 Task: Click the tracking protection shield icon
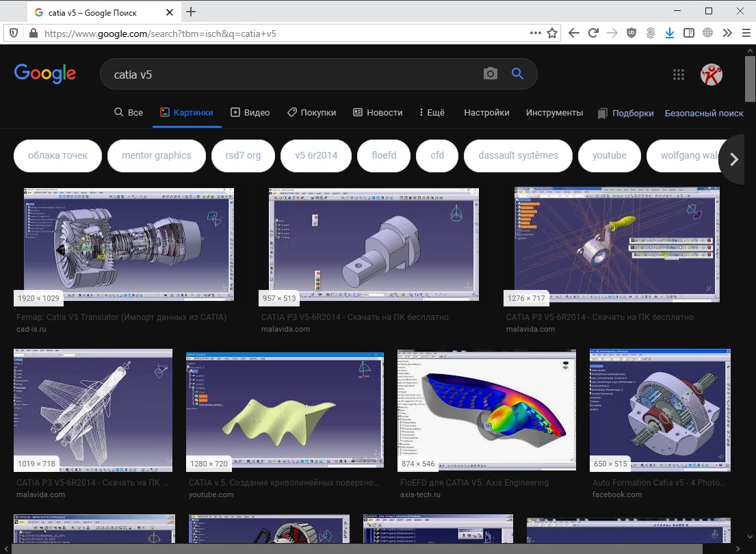(x=14, y=34)
